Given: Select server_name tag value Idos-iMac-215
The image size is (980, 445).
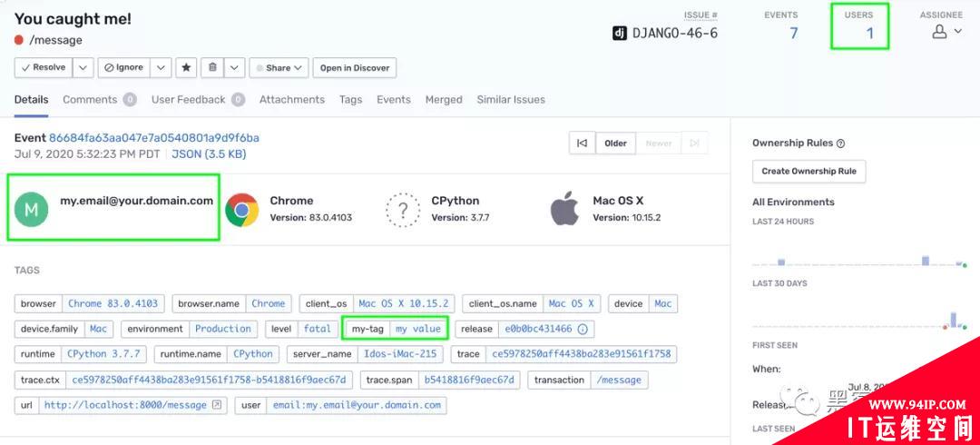Looking at the screenshot, I should tap(400, 353).
